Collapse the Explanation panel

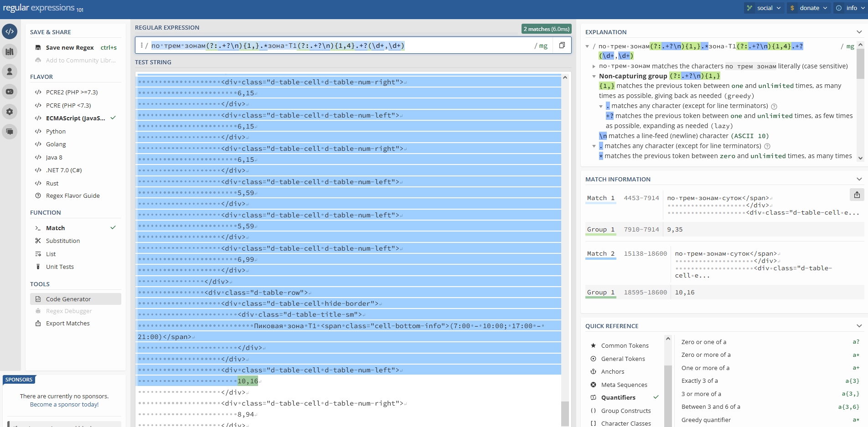tap(859, 32)
